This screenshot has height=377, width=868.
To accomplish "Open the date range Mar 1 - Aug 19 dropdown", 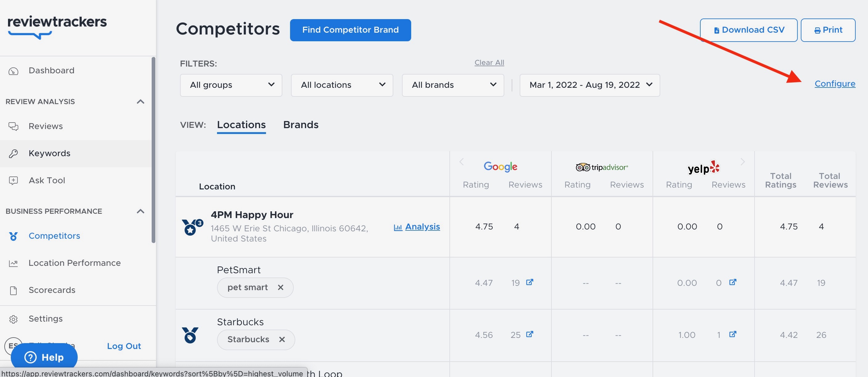I will [590, 85].
